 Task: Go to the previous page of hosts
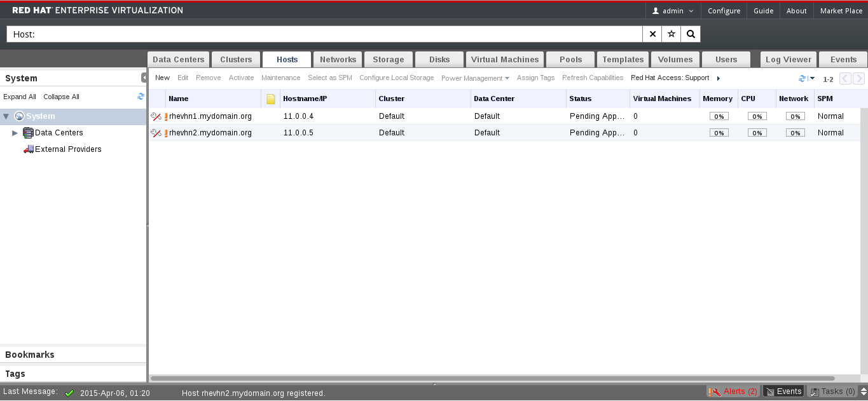[845, 79]
